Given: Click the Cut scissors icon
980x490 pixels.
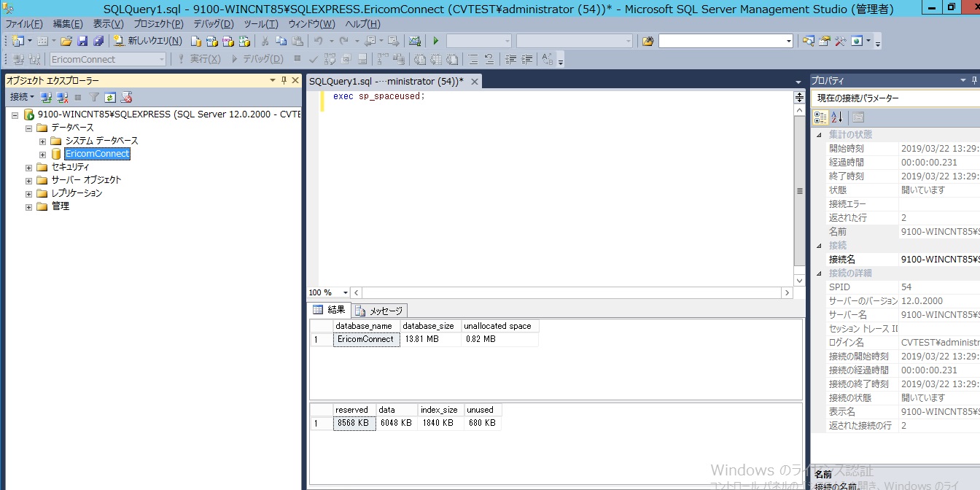Looking at the screenshot, I should tap(265, 42).
